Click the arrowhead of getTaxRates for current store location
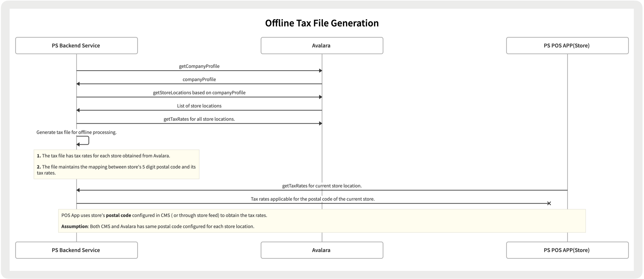The width and height of the screenshot is (644, 279). pos(78,190)
